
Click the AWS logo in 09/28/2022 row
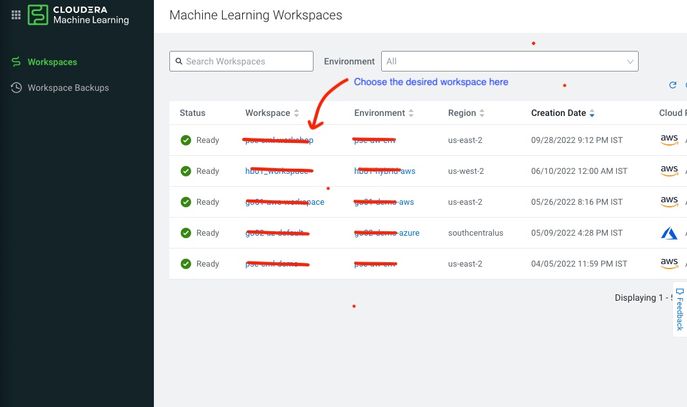pos(669,140)
